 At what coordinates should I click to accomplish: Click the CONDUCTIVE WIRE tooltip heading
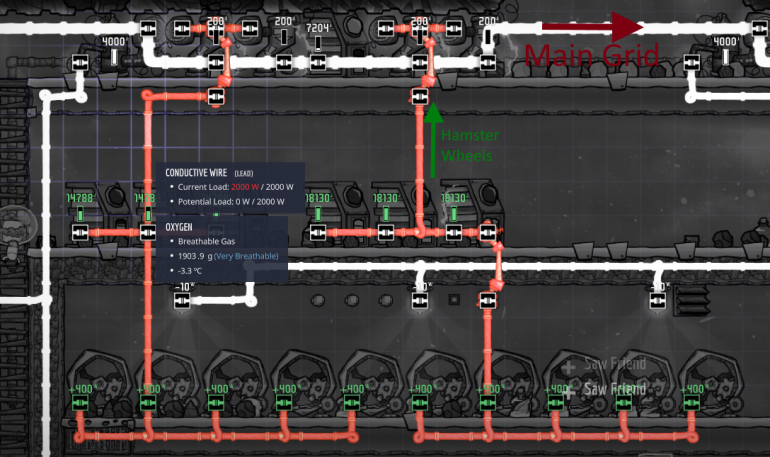(196, 173)
